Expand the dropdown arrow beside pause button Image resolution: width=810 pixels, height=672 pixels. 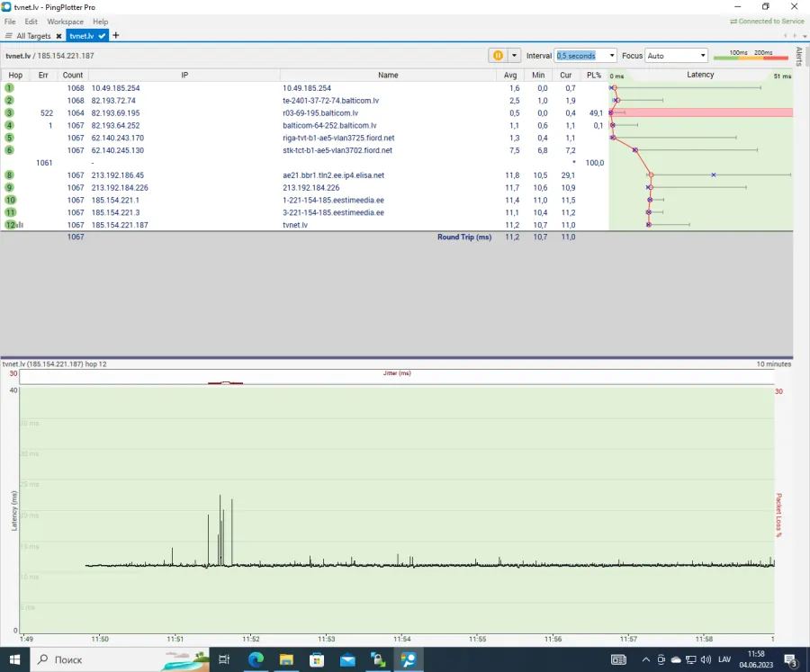(514, 55)
